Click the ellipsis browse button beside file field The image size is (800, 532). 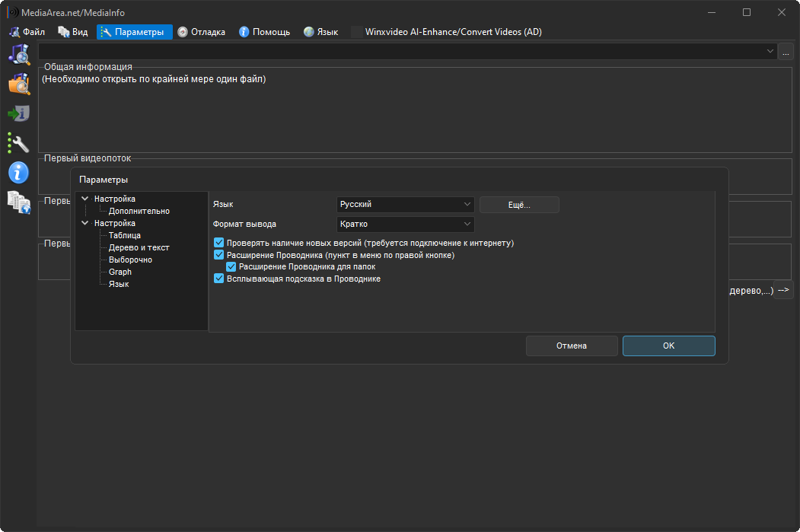(x=786, y=52)
